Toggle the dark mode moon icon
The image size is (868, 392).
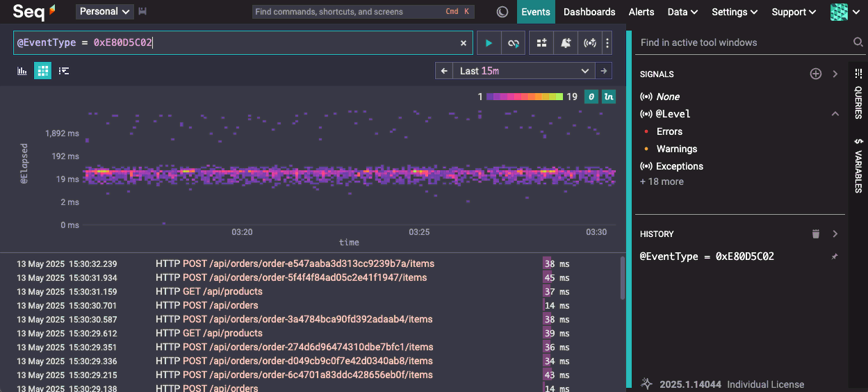[x=502, y=12]
